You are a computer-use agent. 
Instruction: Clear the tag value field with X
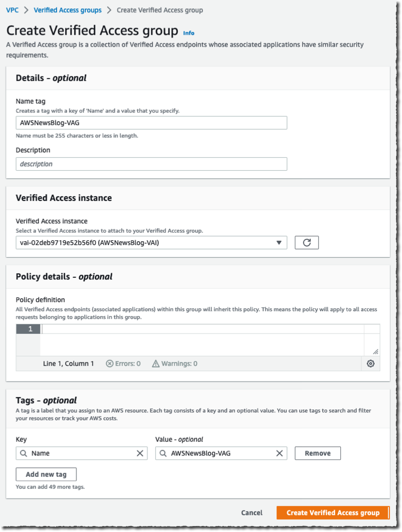click(279, 453)
